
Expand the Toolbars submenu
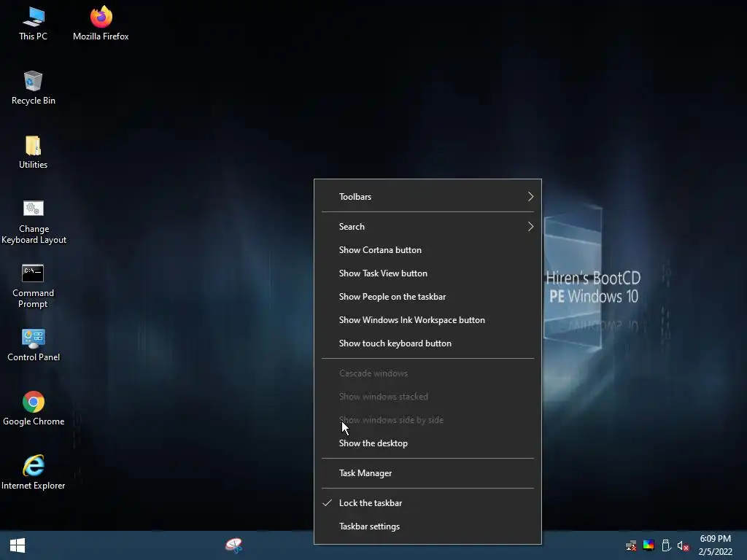pos(427,197)
